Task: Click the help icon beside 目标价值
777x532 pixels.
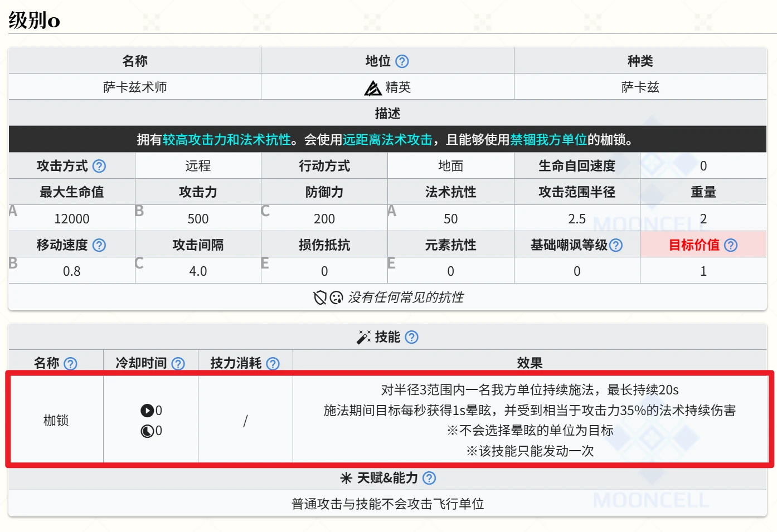Action: coord(731,245)
